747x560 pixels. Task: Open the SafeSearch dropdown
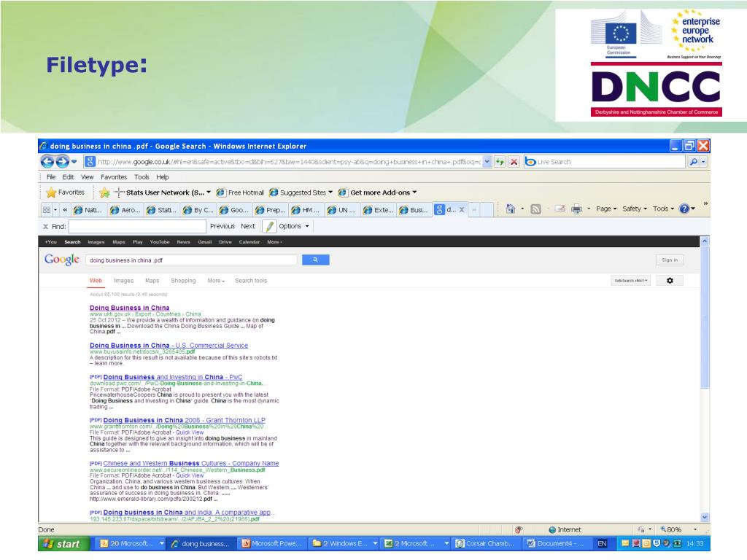click(631, 281)
